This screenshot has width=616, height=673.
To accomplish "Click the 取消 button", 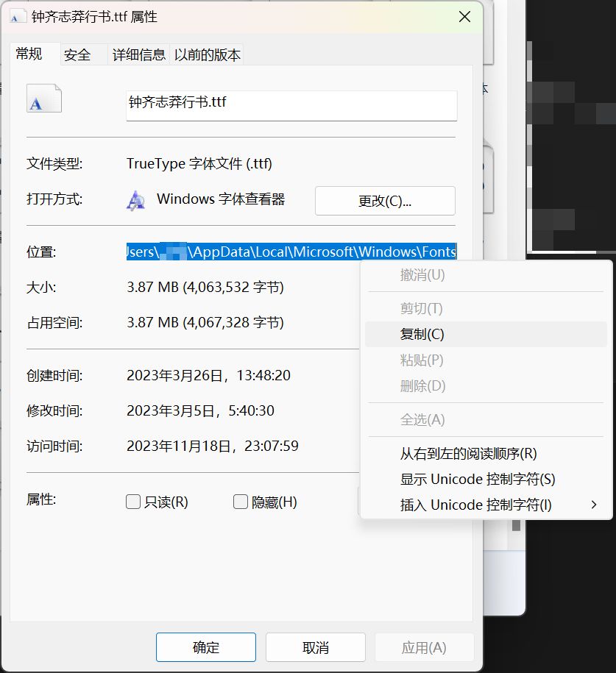I will [315, 647].
